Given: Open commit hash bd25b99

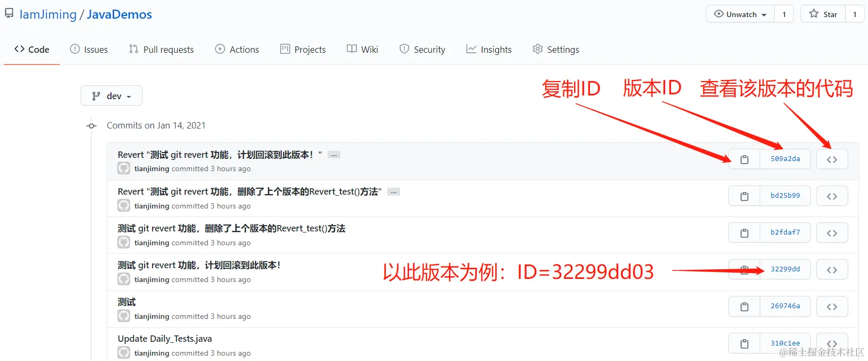Looking at the screenshot, I should click(785, 196).
